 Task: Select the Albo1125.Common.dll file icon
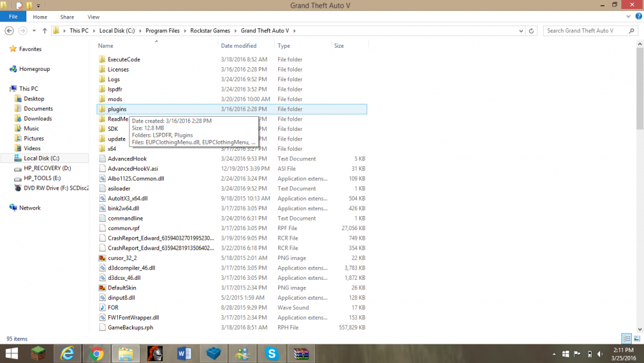[x=102, y=179]
